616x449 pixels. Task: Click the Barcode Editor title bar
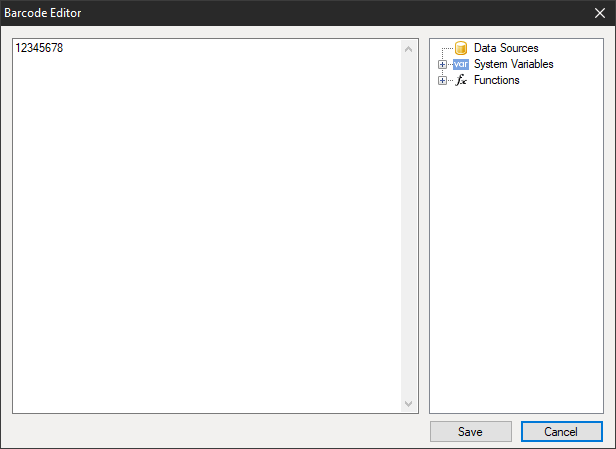250,13
